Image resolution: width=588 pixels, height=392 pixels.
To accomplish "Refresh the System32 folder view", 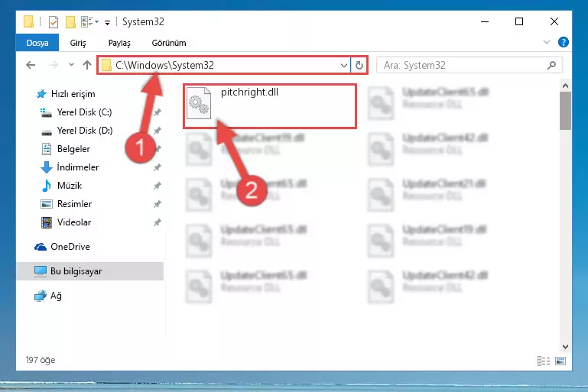I will [x=359, y=66].
